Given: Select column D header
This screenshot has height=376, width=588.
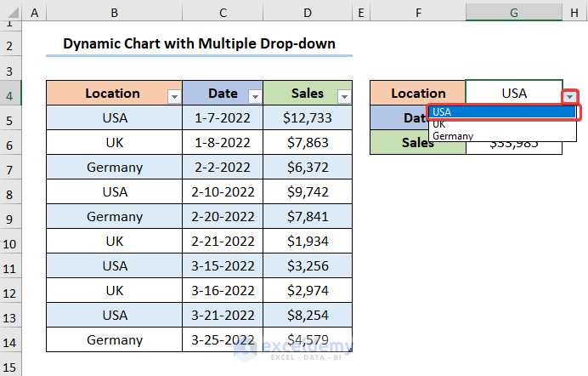Looking at the screenshot, I should pos(308,12).
